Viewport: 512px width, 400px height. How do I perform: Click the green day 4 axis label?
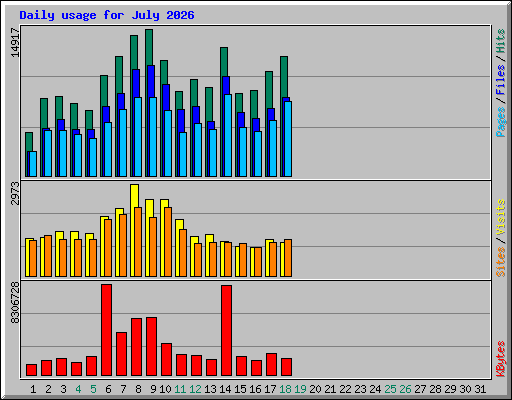coord(78,389)
